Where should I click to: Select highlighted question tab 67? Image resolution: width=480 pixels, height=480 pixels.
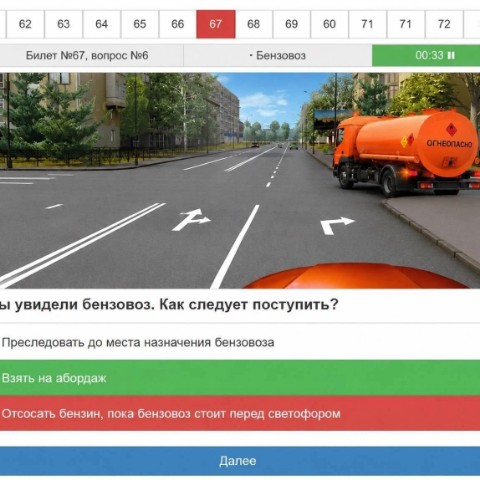(x=216, y=24)
